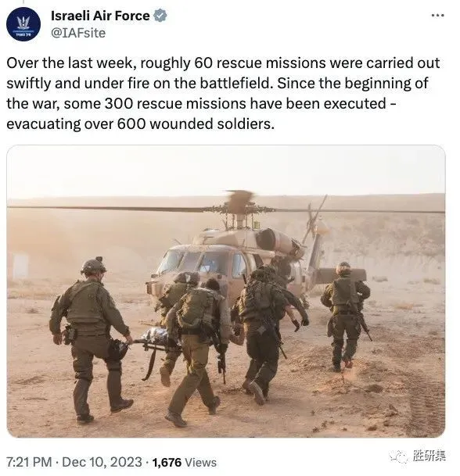Click the Chinese watermark text
The image size is (460, 476).
pos(429,456)
